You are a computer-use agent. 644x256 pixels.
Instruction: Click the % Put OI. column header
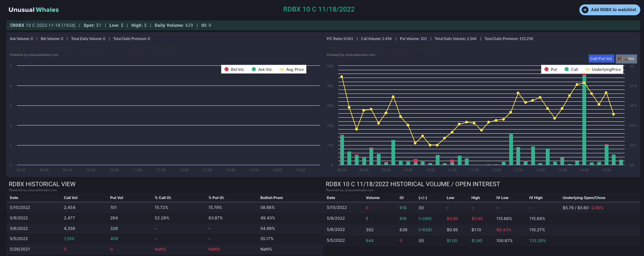coord(217,198)
